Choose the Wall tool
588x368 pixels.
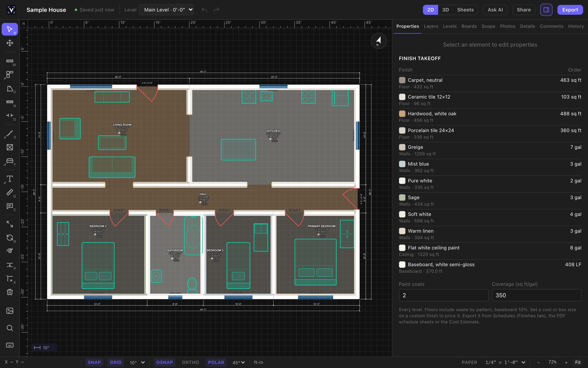(x=10, y=61)
